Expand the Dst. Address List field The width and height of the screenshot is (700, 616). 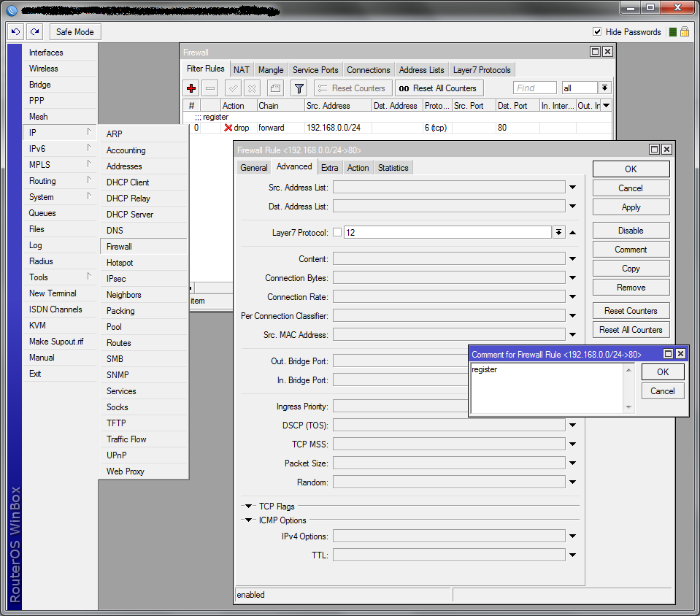coord(573,207)
